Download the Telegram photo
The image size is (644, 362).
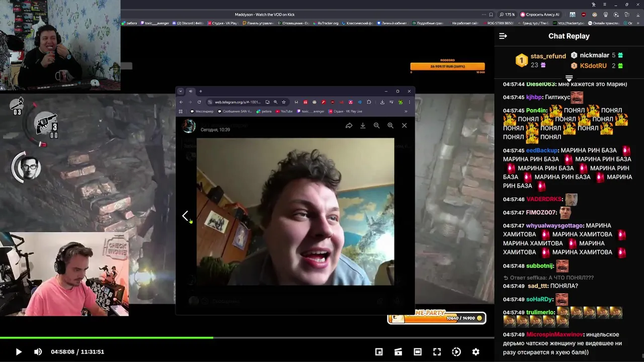coord(363,126)
